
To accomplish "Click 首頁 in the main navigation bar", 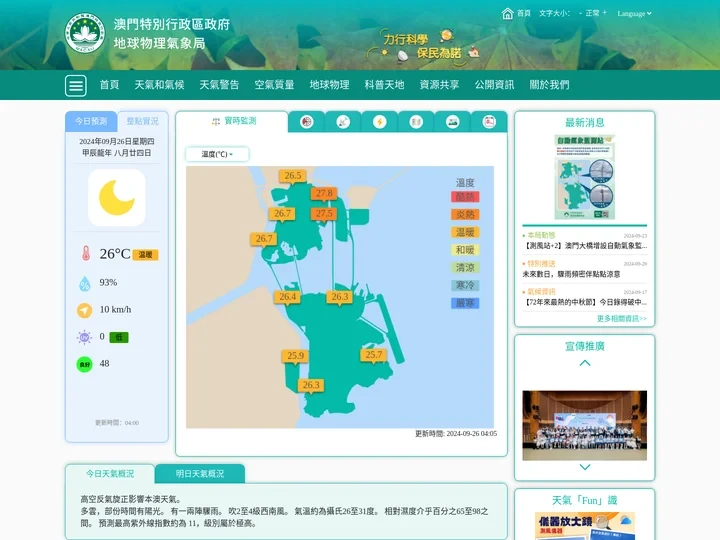I will [109, 85].
